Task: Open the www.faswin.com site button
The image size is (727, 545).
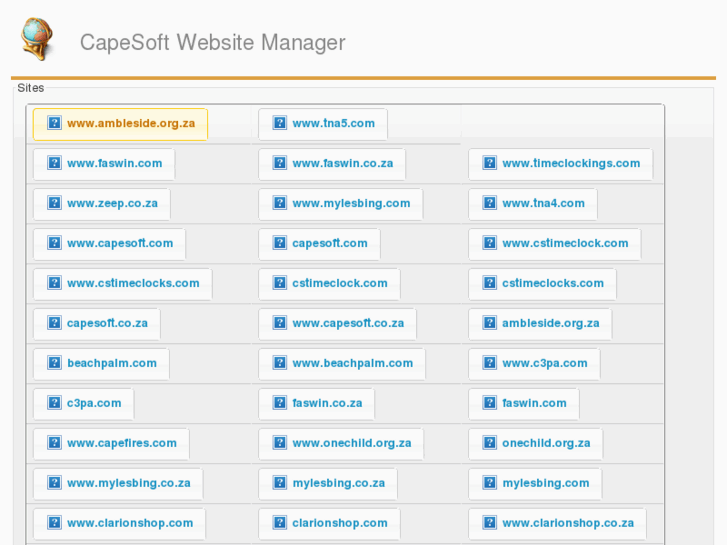Action: pos(104,164)
